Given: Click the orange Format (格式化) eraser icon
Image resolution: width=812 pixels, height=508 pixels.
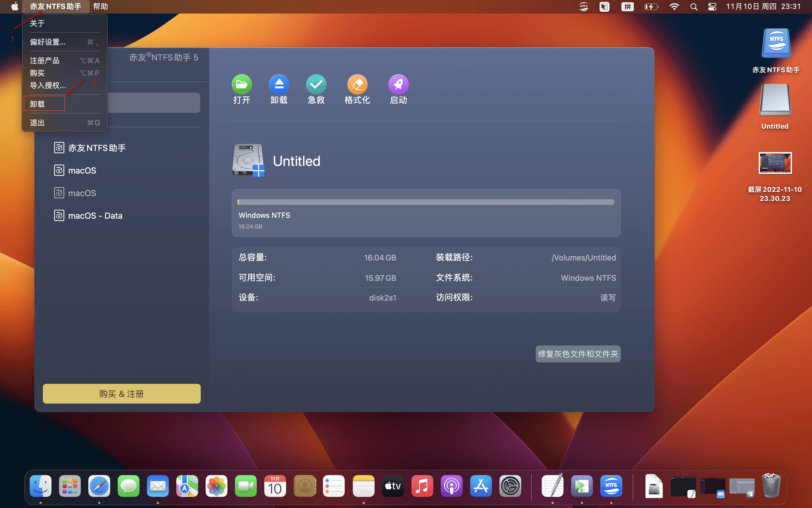Looking at the screenshot, I should 357,84.
